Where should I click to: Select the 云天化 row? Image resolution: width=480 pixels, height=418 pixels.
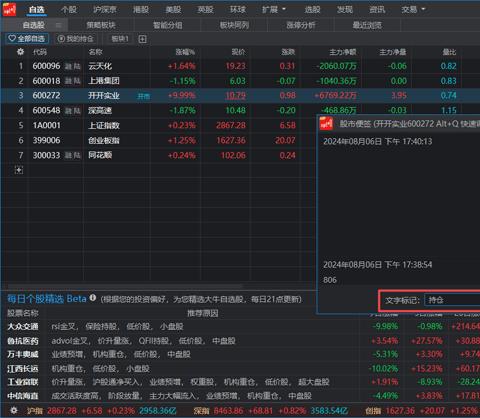(x=240, y=66)
